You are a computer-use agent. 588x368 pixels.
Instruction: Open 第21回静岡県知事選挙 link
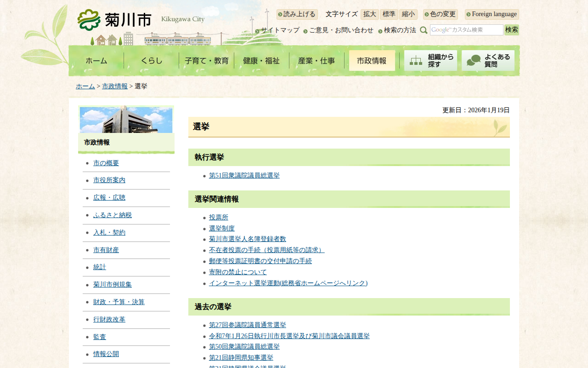(x=241, y=358)
